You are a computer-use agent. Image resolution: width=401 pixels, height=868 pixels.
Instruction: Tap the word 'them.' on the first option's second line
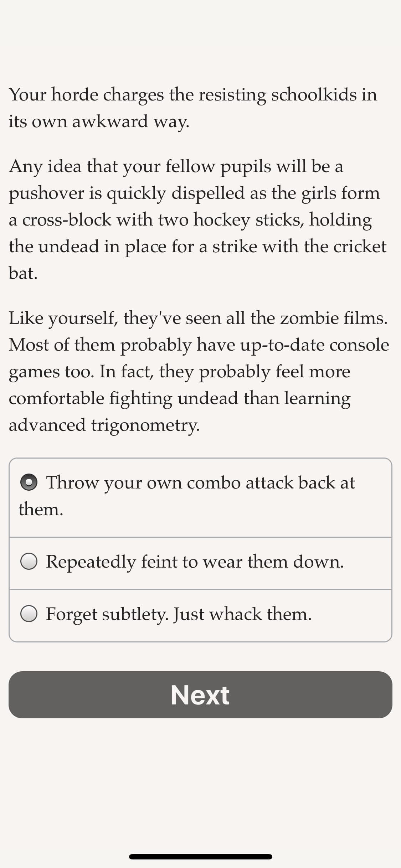coord(41,509)
